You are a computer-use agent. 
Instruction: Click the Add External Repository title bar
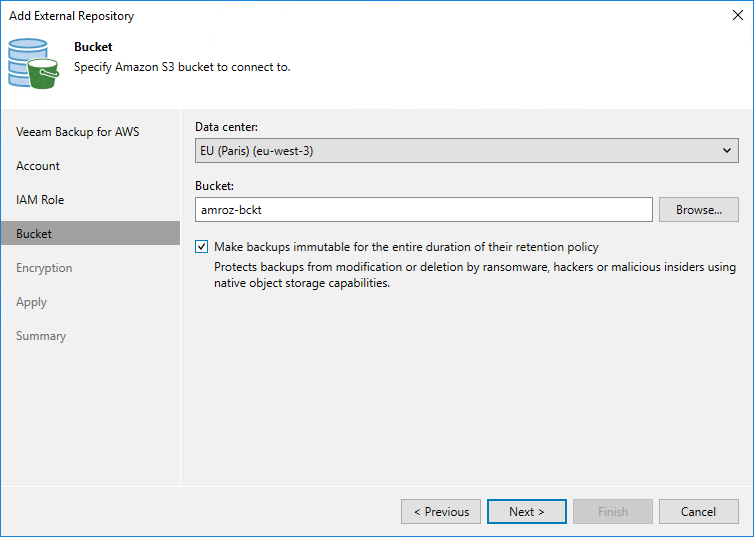pyautogui.click(x=300, y=15)
